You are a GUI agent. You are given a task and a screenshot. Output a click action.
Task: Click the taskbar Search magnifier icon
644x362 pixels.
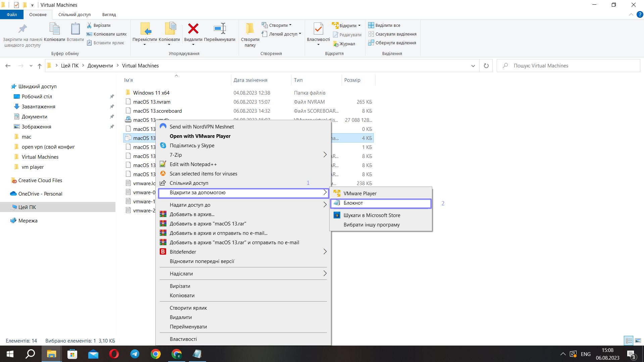31,354
